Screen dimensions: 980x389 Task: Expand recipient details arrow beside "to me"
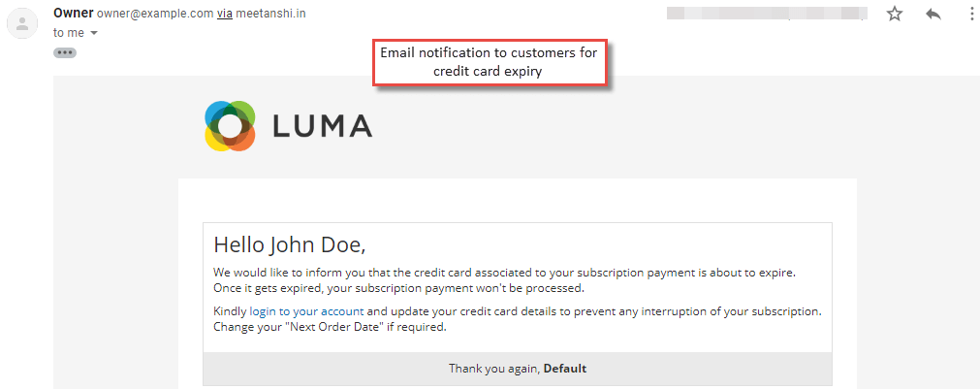pyautogui.click(x=94, y=33)
